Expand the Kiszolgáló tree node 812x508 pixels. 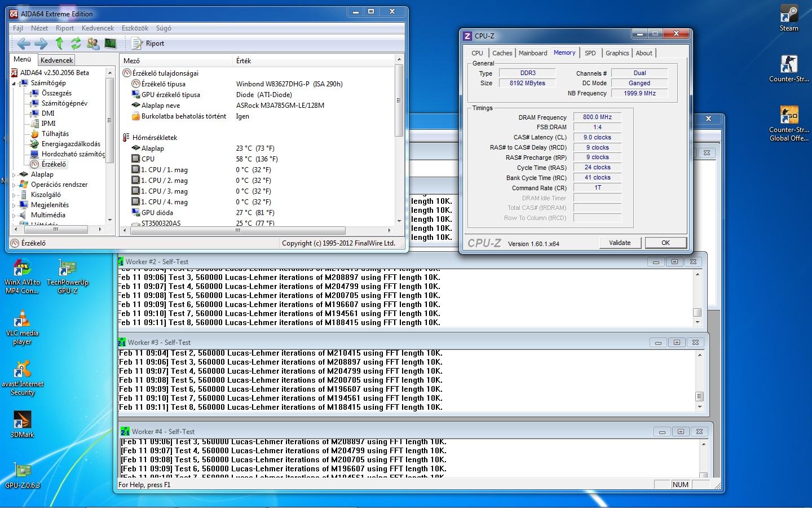click(x=14, y=195)
